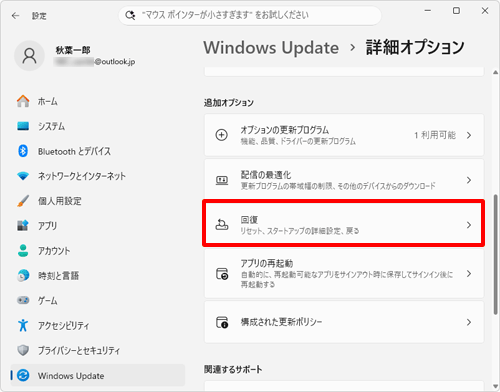The width and height of the screenshot is (500, 392).
Task: Open 回復 chevron arrow
Action: coord(469,225)
